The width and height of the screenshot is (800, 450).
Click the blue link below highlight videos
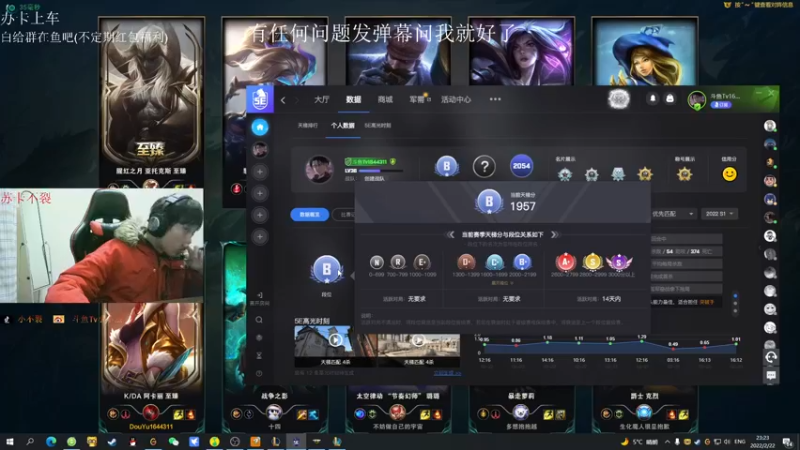(x=447, y=373)
